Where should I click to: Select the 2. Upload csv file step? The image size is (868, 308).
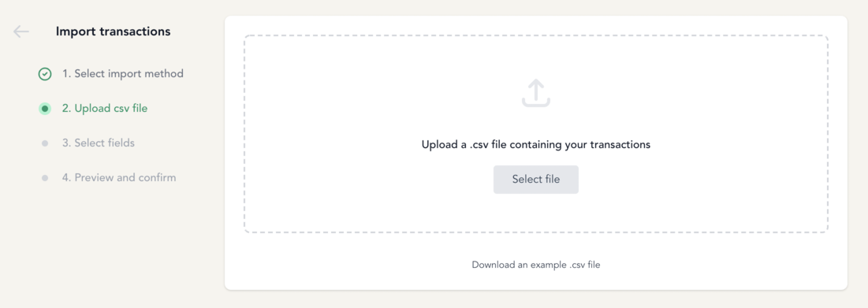105,109
